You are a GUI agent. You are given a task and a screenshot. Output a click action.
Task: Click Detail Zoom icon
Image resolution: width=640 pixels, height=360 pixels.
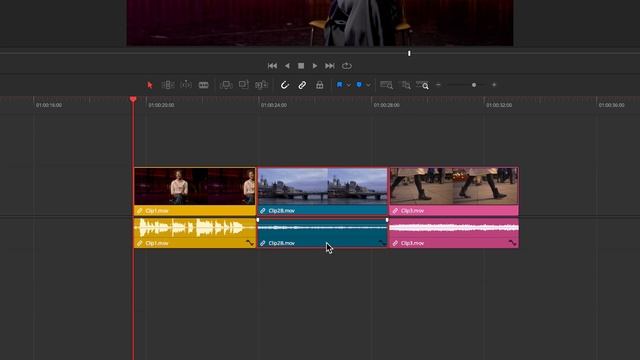click(x=406, y=85)
